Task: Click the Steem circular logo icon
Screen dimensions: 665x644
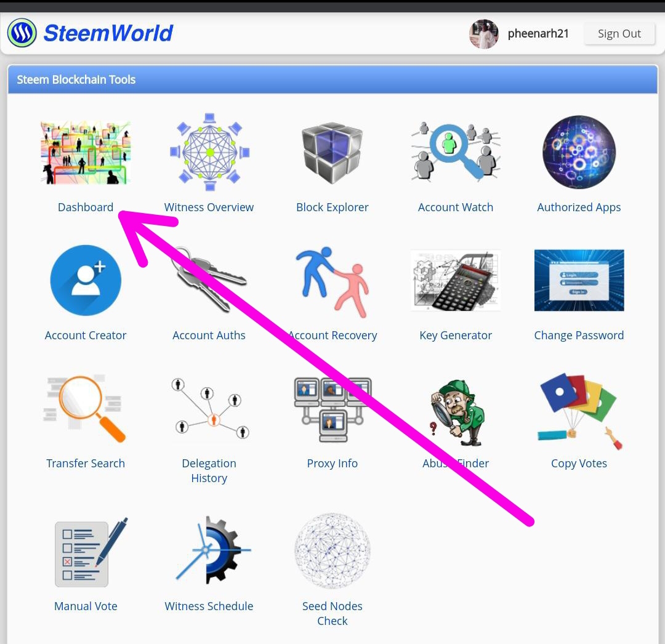Action: 22,33
